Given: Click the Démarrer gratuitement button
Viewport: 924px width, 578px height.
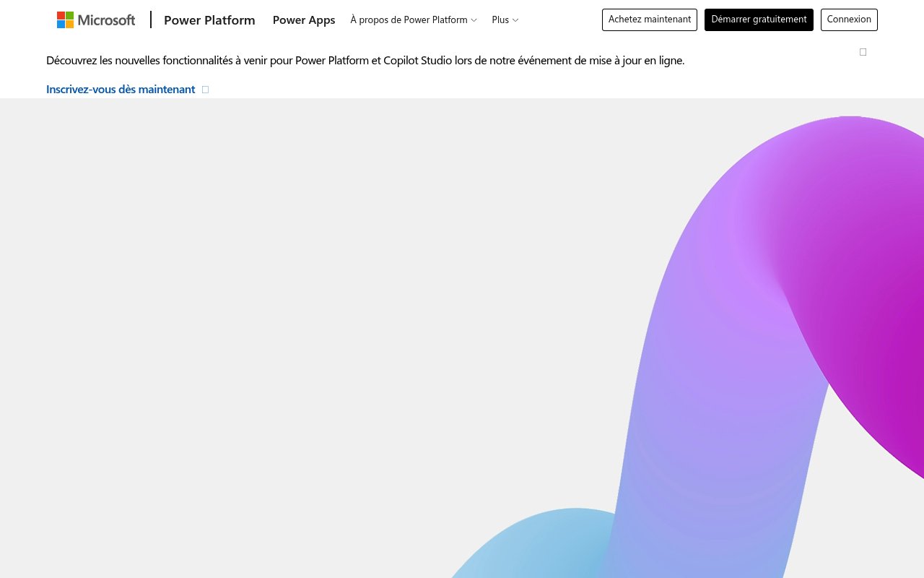Looking at the screenshot, I should pos(759,20).
